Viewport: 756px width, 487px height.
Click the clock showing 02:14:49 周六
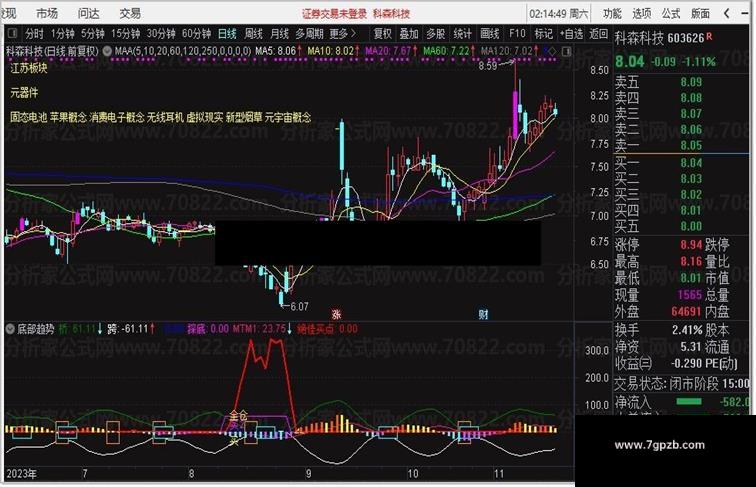pos(558,14)
